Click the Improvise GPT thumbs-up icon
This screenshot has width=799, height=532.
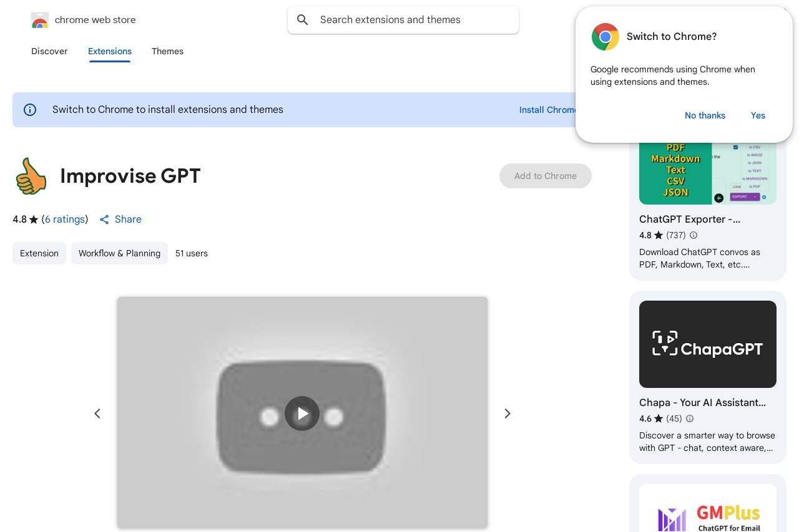pyautogui.click(x=31, y=176)
